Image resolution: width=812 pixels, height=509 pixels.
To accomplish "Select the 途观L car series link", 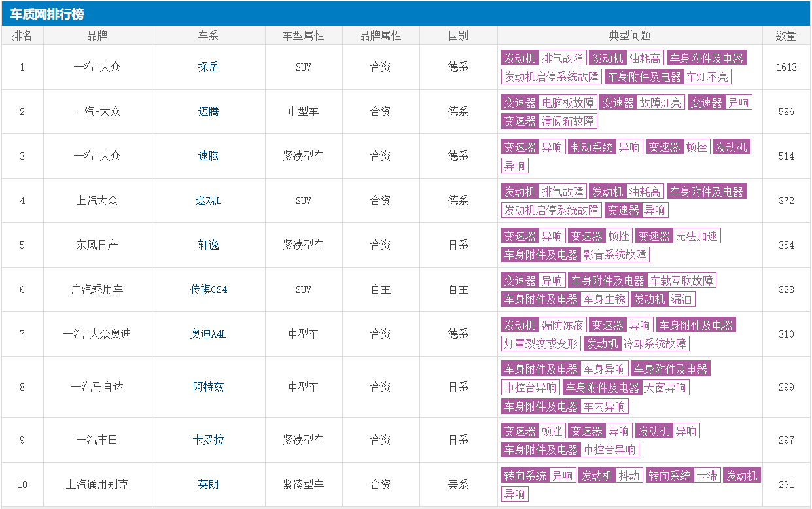I will pos(208,200).
